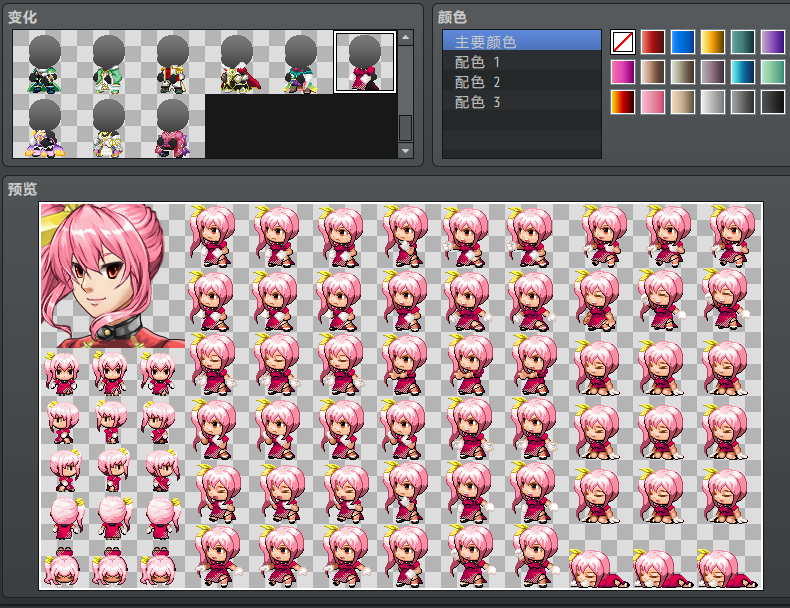Pick the brown color swatch

[x=653, y=72]
